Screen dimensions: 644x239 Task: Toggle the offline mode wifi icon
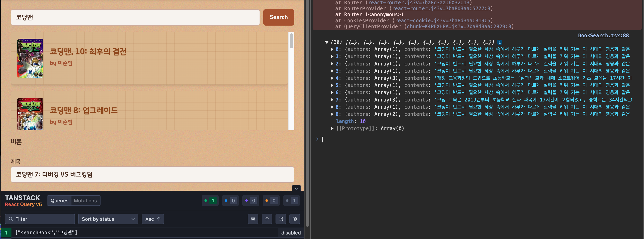tap(267, 219)
